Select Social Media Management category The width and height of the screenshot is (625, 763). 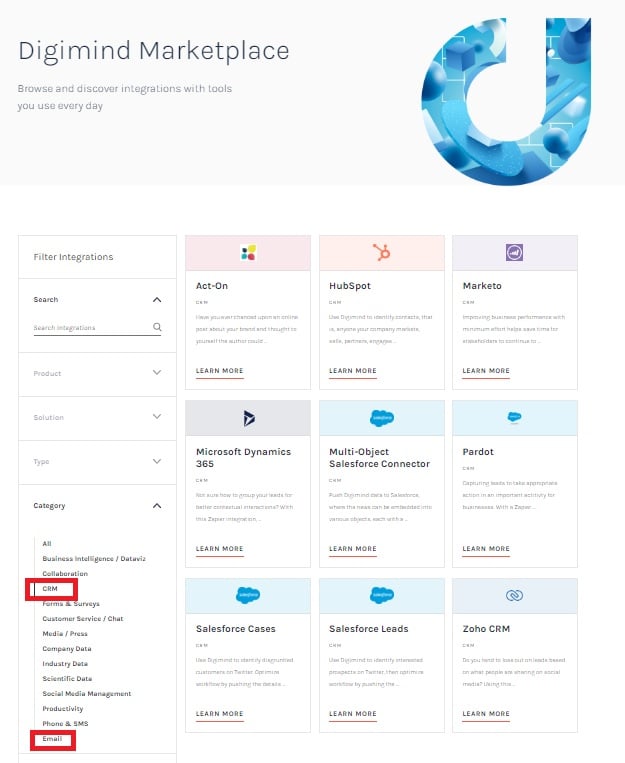tap(87, 694)
